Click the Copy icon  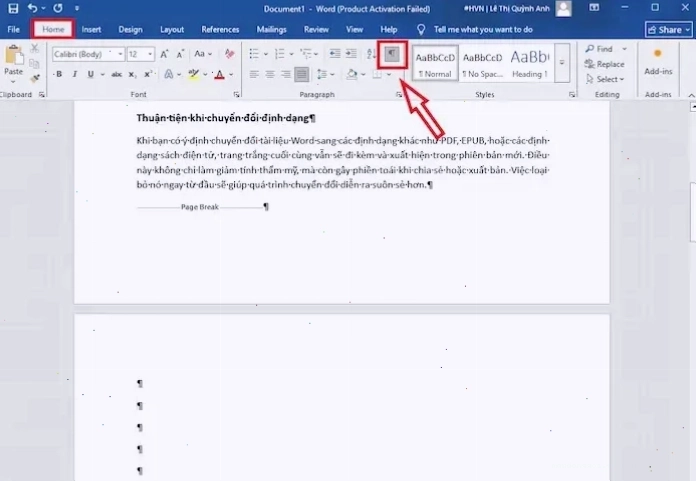pos(35,63)
